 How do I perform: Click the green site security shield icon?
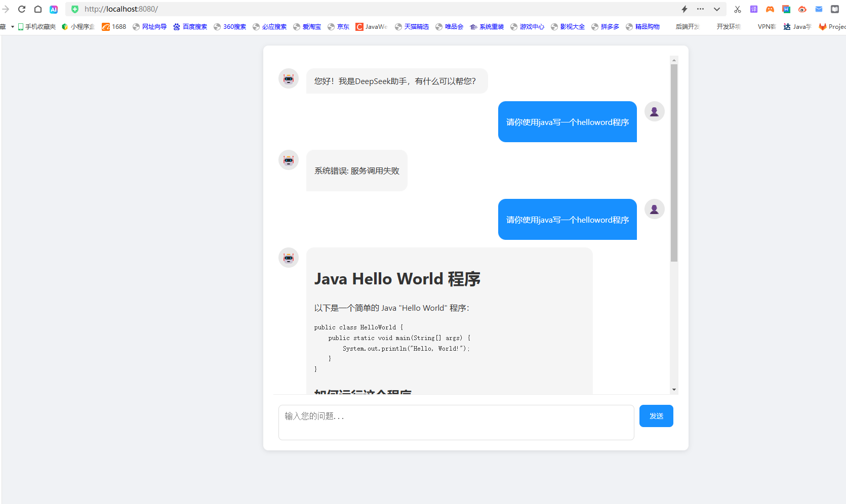click(75, 9)
